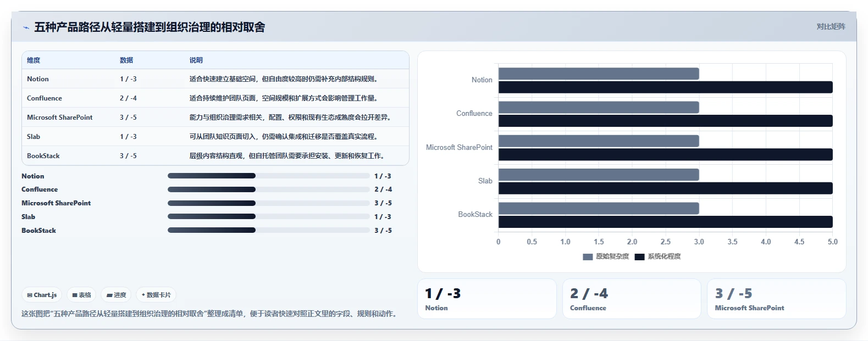Click the 说明 column header
868x341 pixels.
point(196,60)
